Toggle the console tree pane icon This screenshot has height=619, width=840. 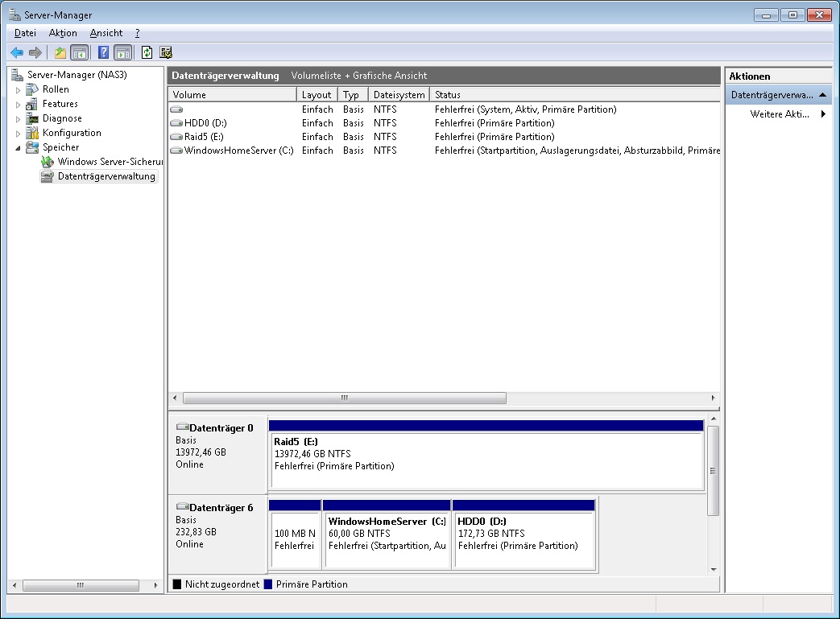(79, 52)
